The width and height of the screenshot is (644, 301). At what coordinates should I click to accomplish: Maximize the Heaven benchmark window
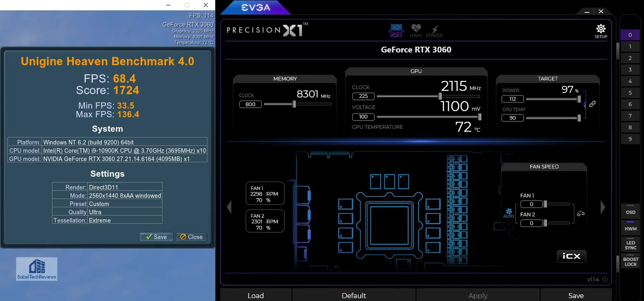(x=187, y=5)
